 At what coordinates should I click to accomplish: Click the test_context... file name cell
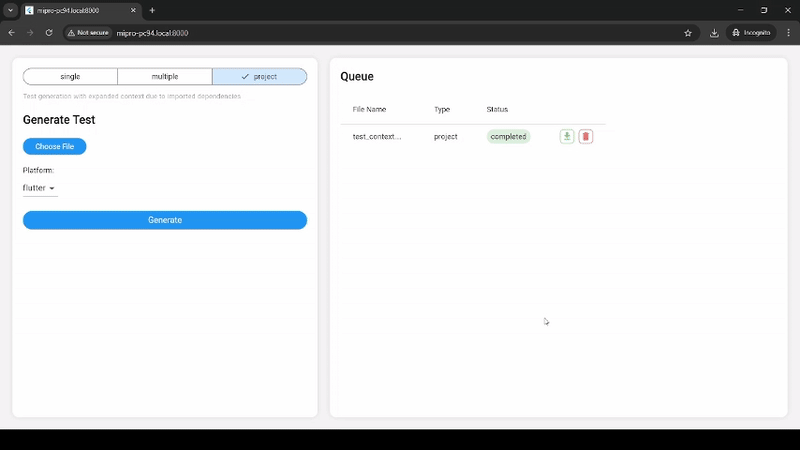377,136
